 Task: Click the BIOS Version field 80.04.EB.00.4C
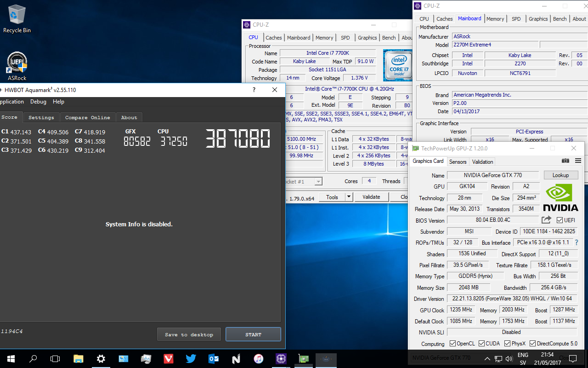click(493, 220)
